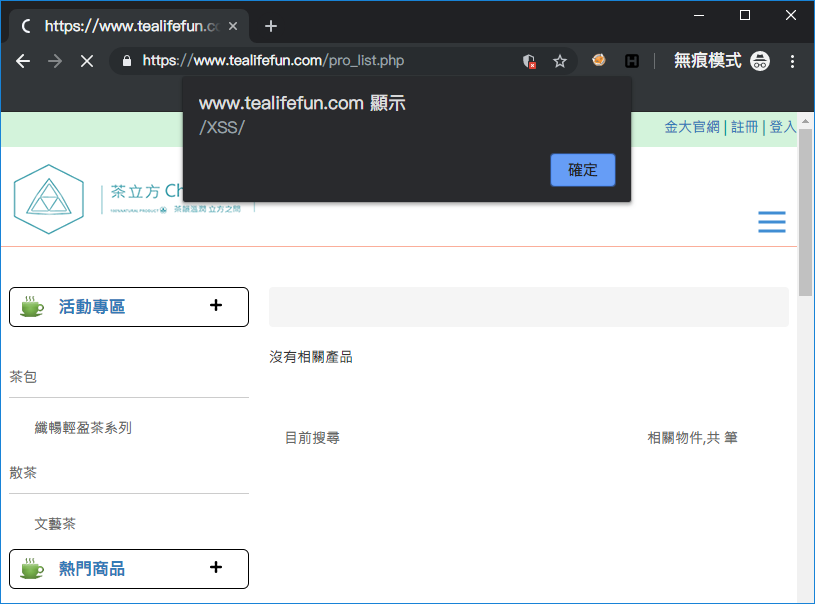Open a new tab with the plus button
This screenshot has width=815, height=604.
tap(271, 26)
